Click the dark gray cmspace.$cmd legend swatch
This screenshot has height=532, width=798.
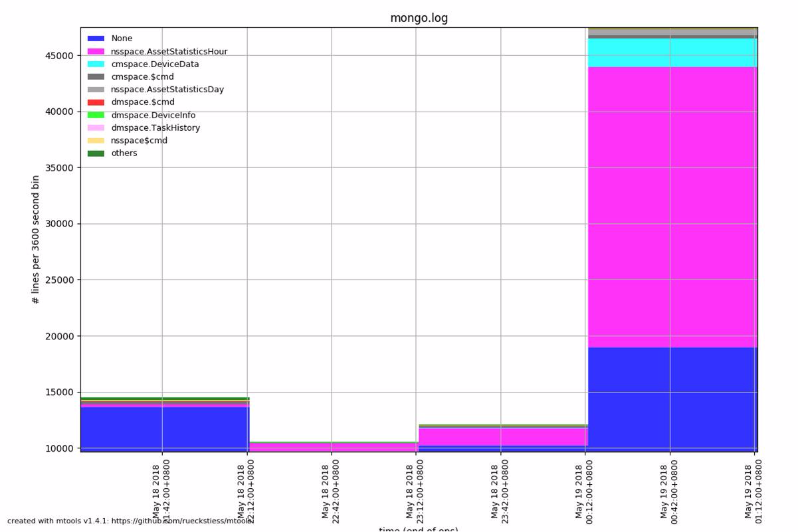click(96, 76)
